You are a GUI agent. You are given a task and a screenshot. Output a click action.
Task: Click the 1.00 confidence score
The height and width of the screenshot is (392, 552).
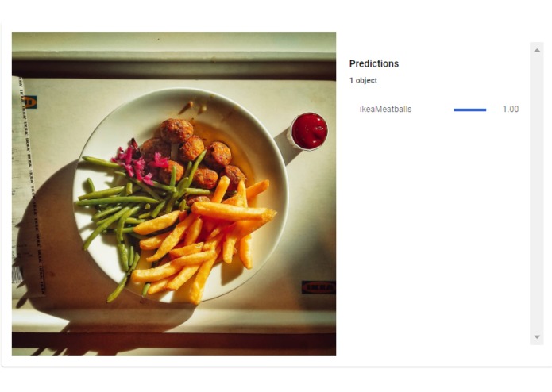pyautogui.click(x=511, y=109)
